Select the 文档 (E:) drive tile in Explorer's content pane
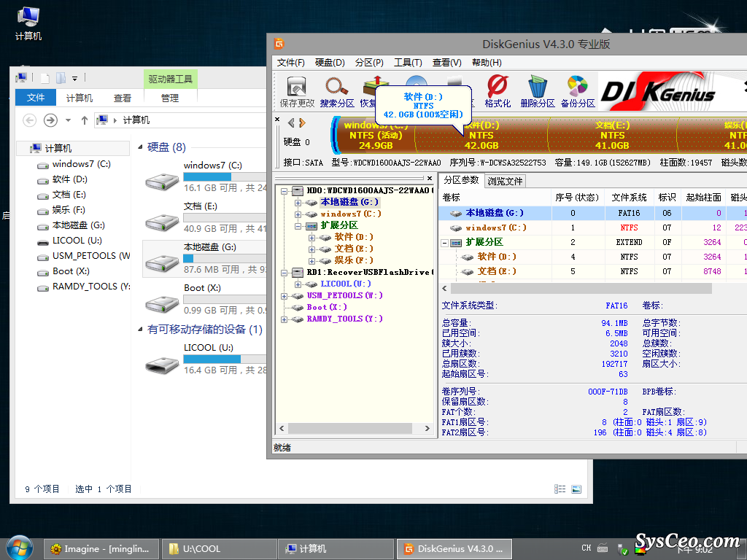Screen dimensions: 747x560 coord(205,217)
